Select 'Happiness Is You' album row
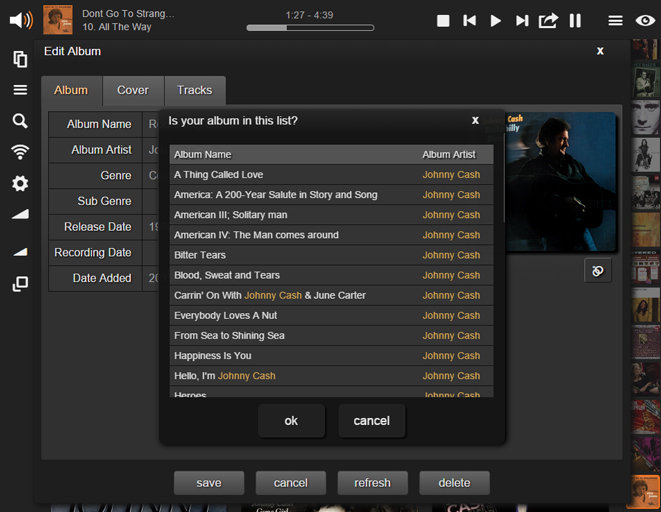661x512 pixels. click(x=331, y=356)
